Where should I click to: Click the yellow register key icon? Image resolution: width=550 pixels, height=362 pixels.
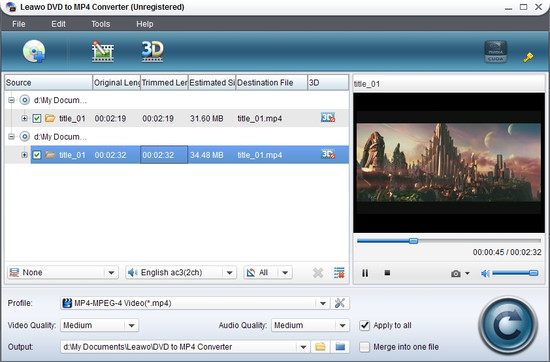pyautogui.click(x=528, y=57)
